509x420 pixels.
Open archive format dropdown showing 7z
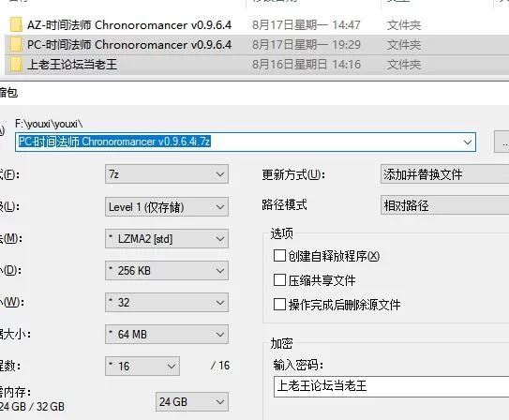click(167, 174)
